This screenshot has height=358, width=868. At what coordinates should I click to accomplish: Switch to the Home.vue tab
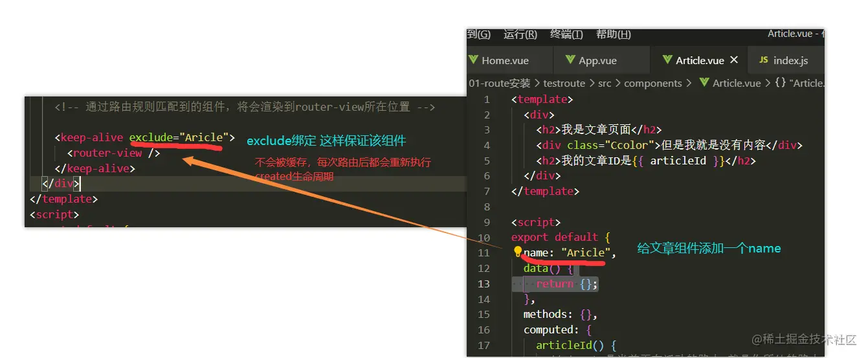point(509,60)
